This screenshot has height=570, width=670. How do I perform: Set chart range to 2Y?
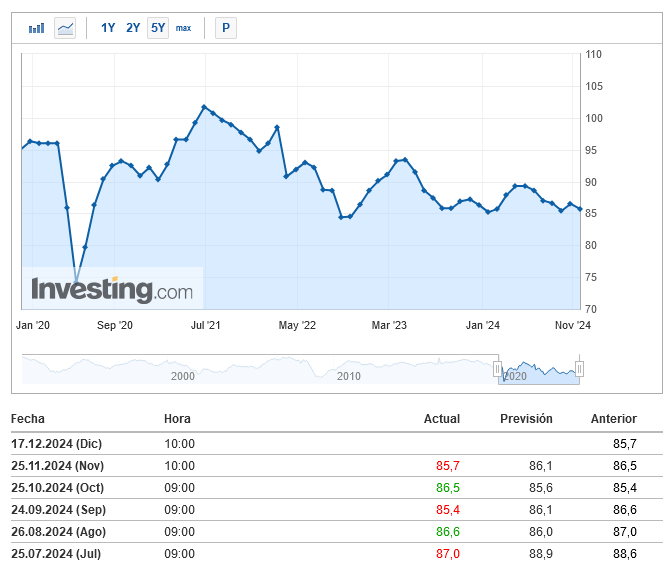[133, 28]
